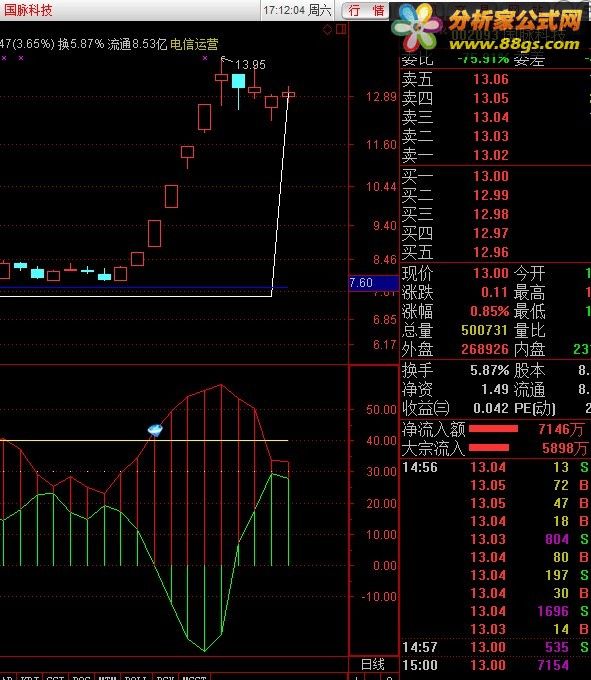This screenshot has height=680, width=591.
Task: Click the 卖一 ask price 13.02
Action: tap(490, 155)
